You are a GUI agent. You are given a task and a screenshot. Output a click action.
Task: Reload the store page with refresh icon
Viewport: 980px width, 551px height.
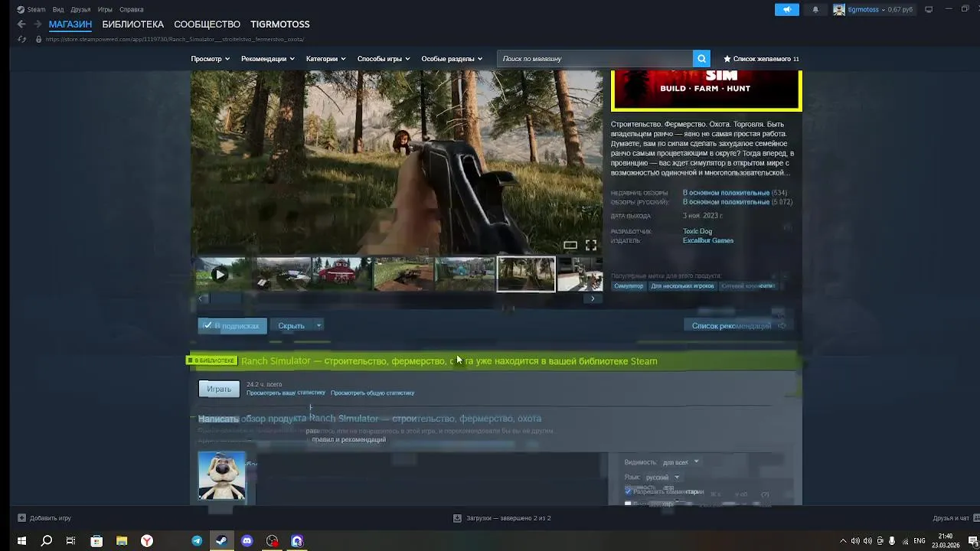coord(21,39)
